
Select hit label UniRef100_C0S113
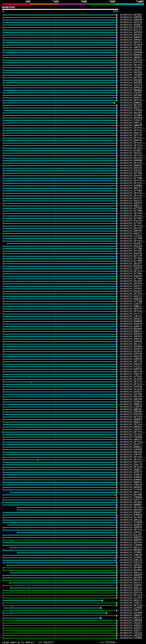(x=131, y=366)
